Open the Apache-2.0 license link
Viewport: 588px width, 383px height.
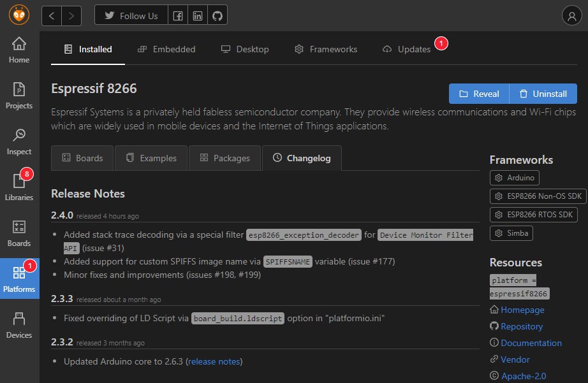[524, 376]
